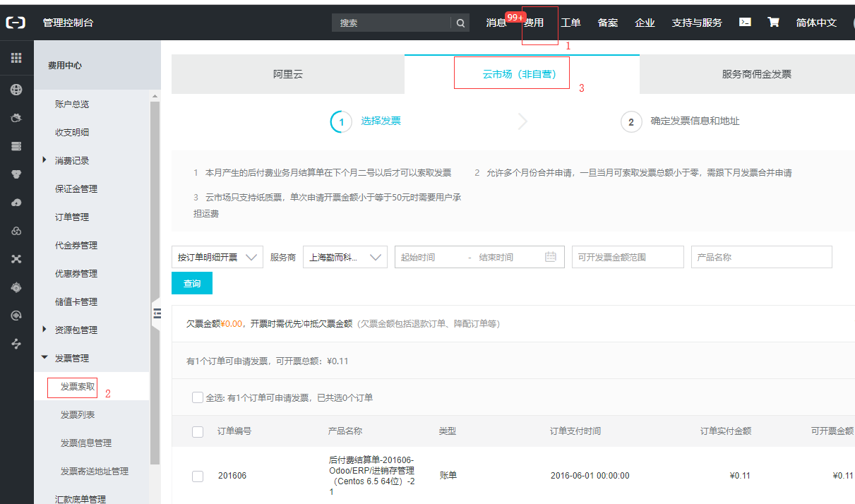Click the sidebar scrollbar thumb
This screenshot has height=504, width=855.
(155, 282)
